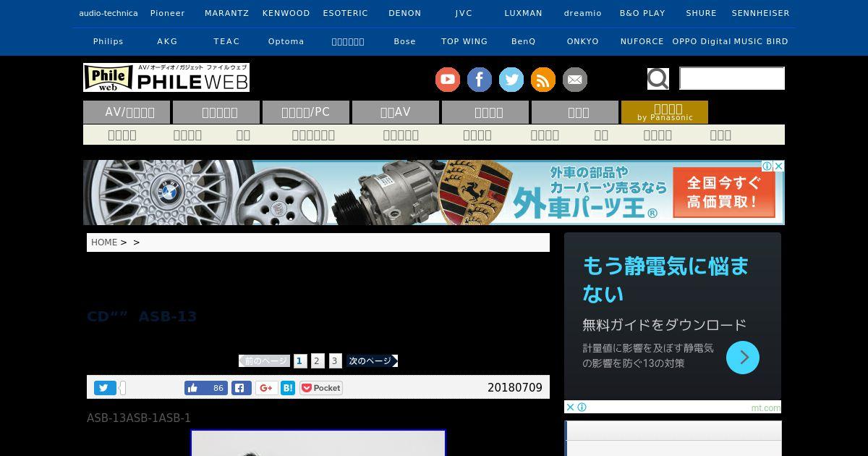The width and height of the screenshot is (868, 456).
Task: Open the SENNHEISER brand link
Action: click(x=761, y=13)
